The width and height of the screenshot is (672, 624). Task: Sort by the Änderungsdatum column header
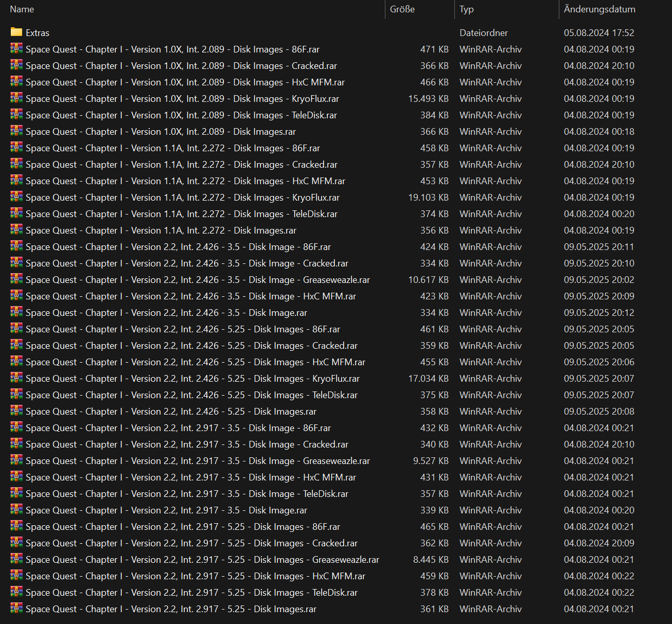pos(599,9)
